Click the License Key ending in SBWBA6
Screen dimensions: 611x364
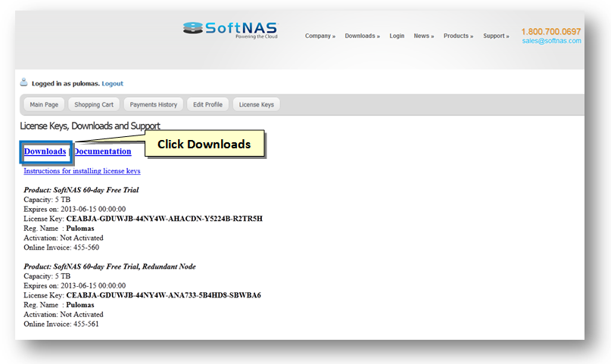point(164,295)
